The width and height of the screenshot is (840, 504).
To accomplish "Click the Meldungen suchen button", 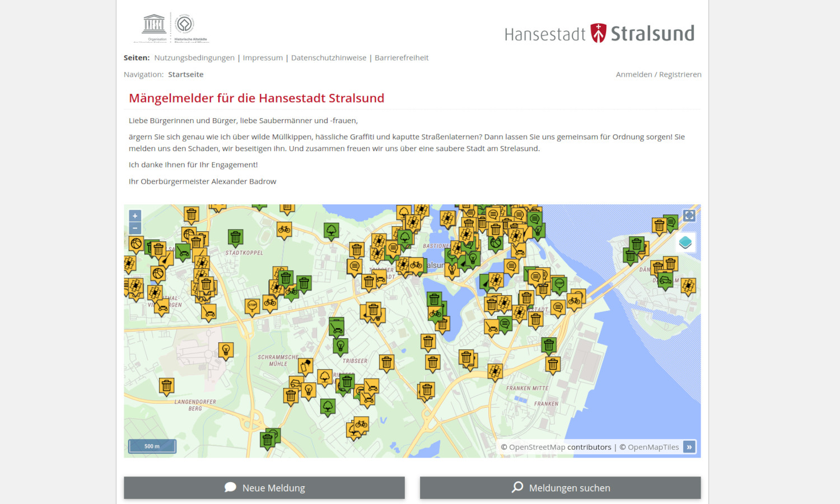I will [x=560, y=488].
